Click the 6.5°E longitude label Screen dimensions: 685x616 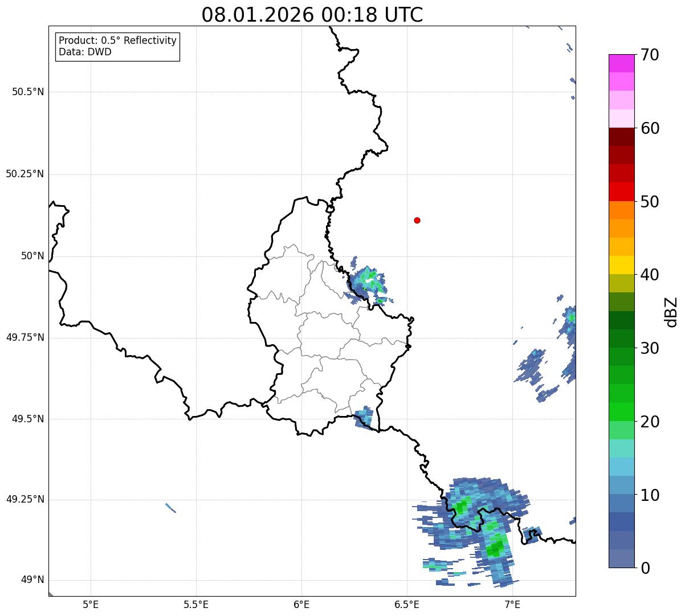point(407,605)
